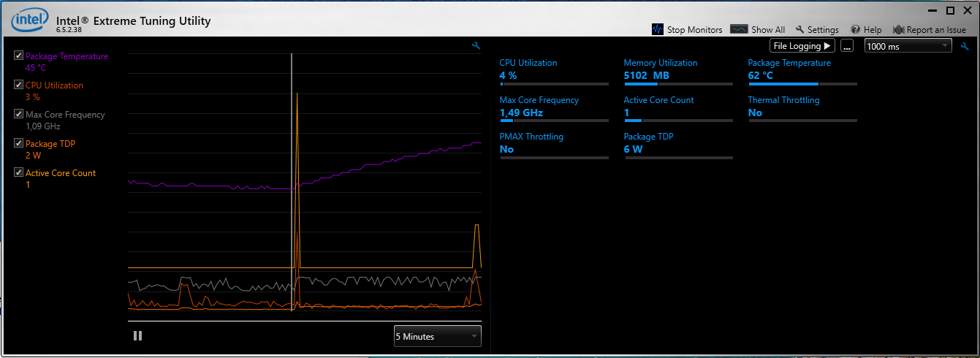Select the Package Temperature monitor tile
The height and width of the screenshot is (358, 980).
[802, 72]
